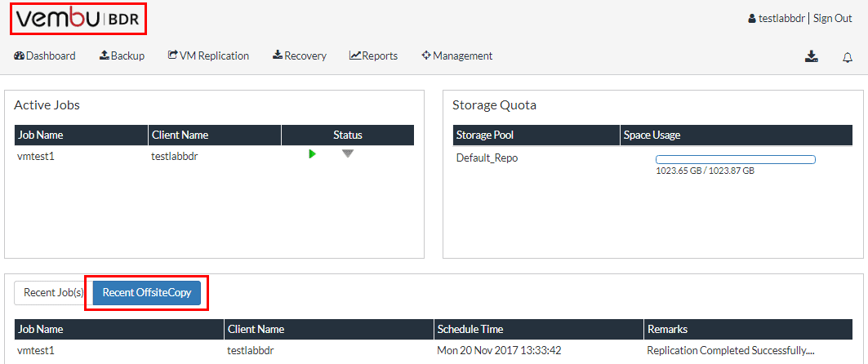Click the Recovery download-tray icon
This screenshot has height=364, width=868.
point(278,55)
